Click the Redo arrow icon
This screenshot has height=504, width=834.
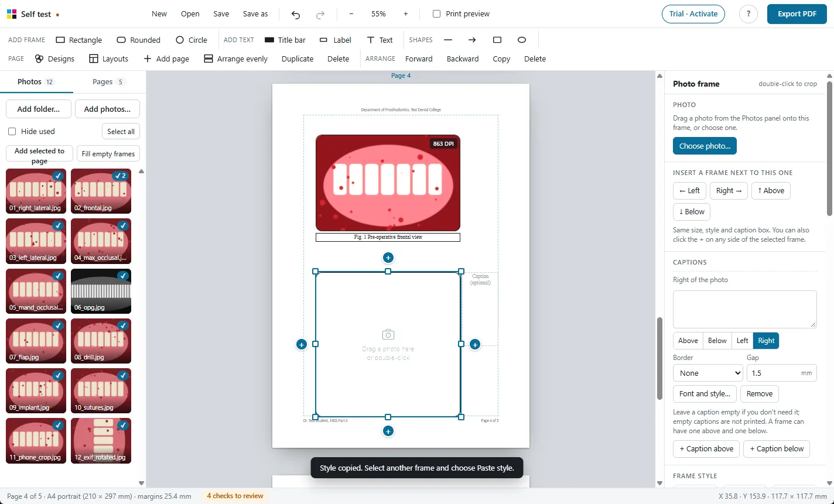320,14
